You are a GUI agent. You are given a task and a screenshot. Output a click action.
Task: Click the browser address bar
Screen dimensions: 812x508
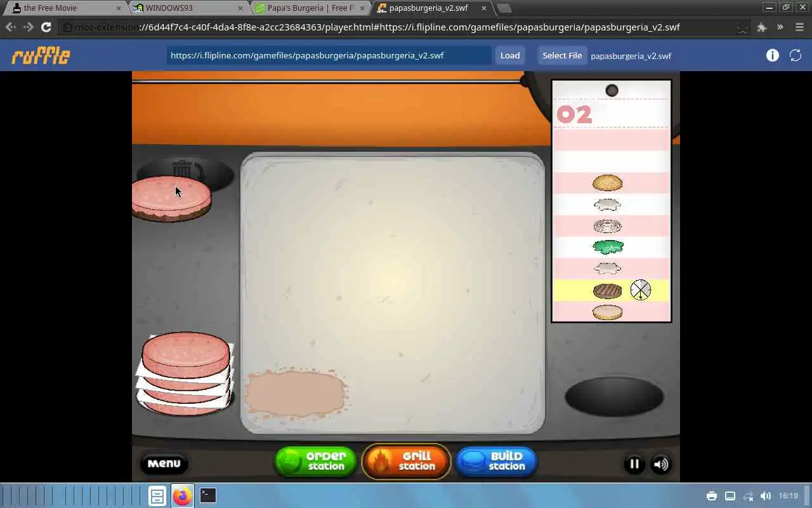403,27
